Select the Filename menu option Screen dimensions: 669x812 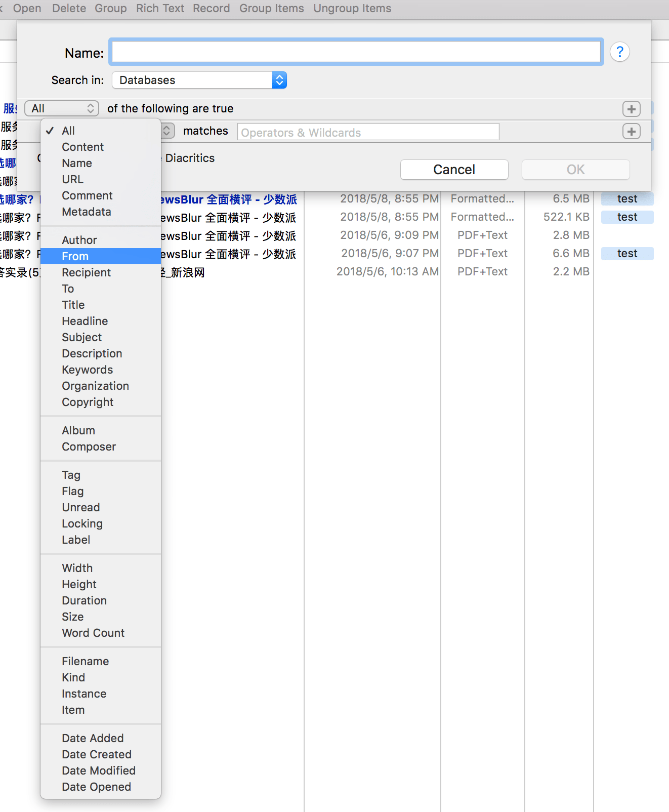pyautogui.click(x=86, y=661)
